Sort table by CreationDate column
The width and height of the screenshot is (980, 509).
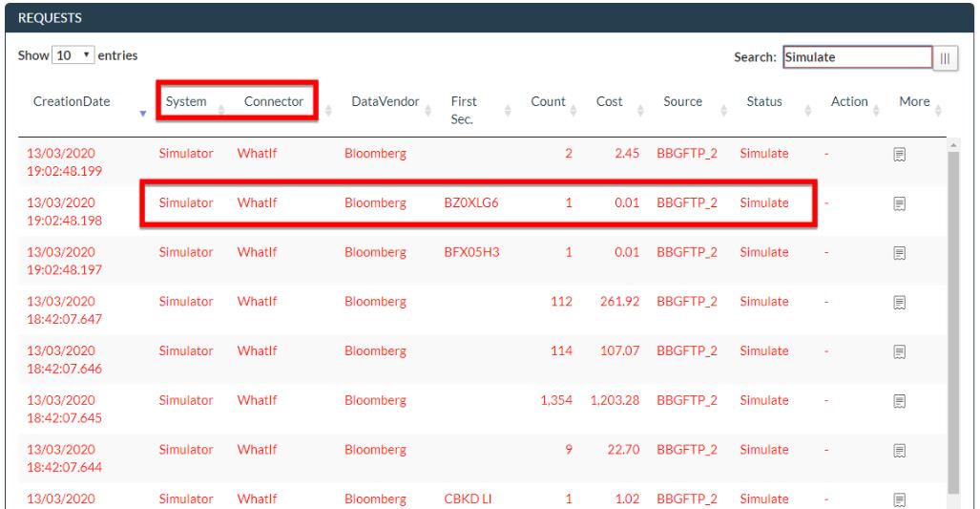click(x=72, y=102)
